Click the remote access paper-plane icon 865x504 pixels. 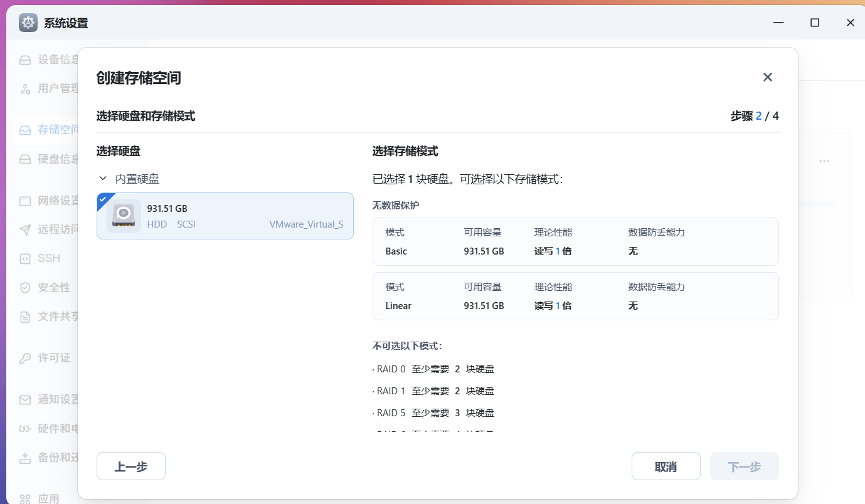[x=25, y=229]
